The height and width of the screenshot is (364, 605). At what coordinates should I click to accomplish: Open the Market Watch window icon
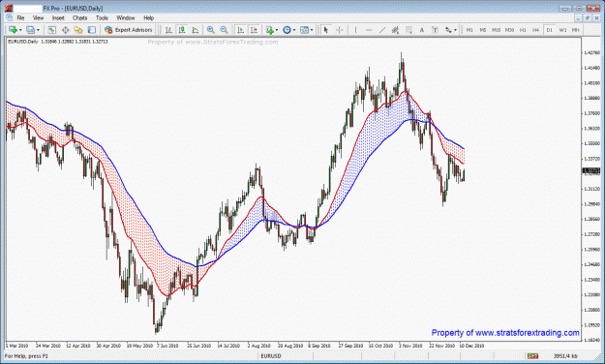click(51, 30)
